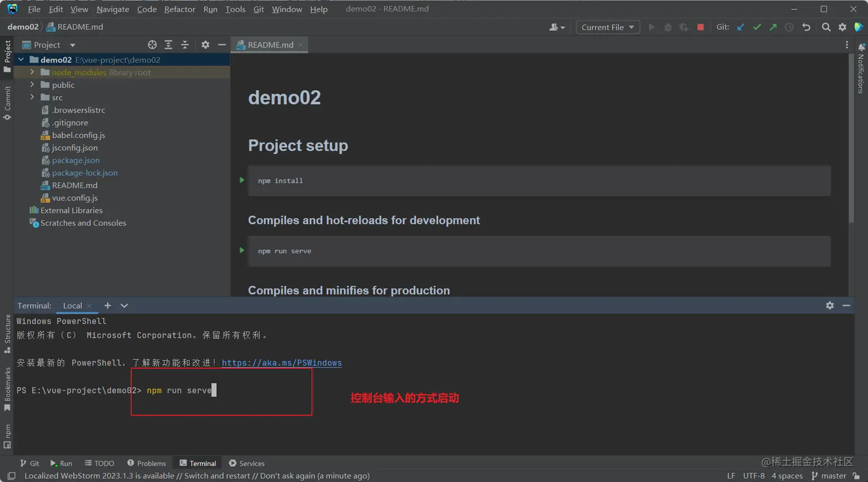Toggle the Bookmarks tool window stripe button
This screenshot has height=482, width=868.
tap(7, 390)
